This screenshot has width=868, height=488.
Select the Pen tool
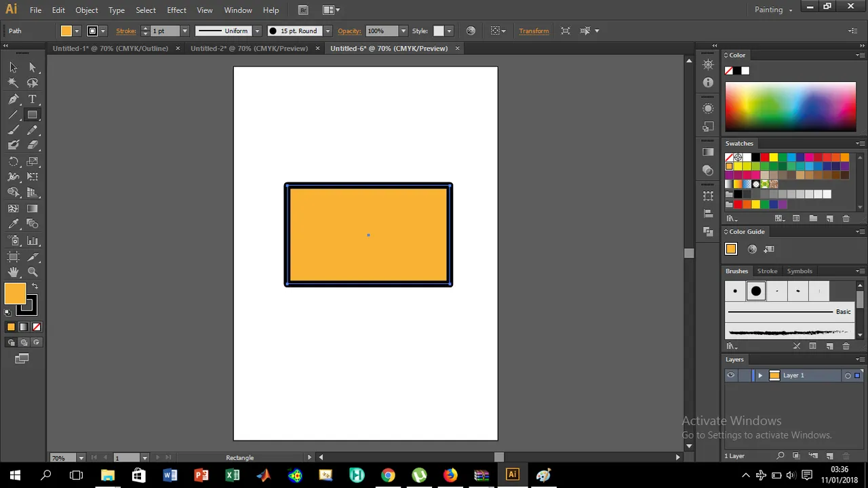tap(13, 99)
